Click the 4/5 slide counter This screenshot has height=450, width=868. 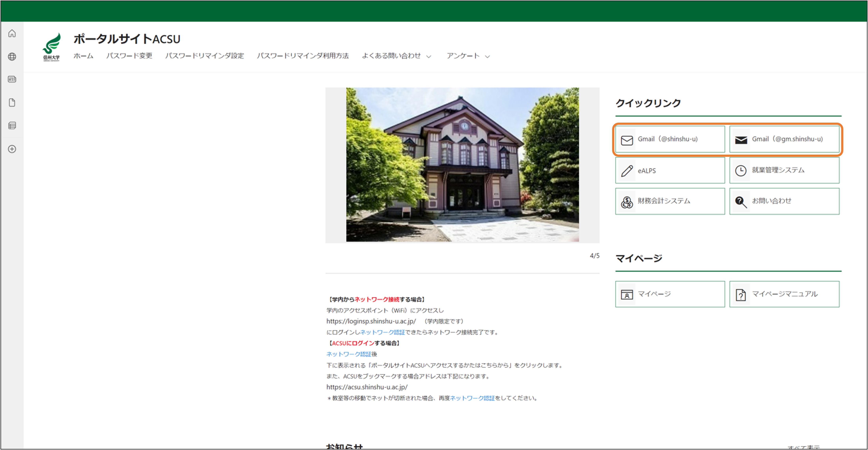pos(594,256)
